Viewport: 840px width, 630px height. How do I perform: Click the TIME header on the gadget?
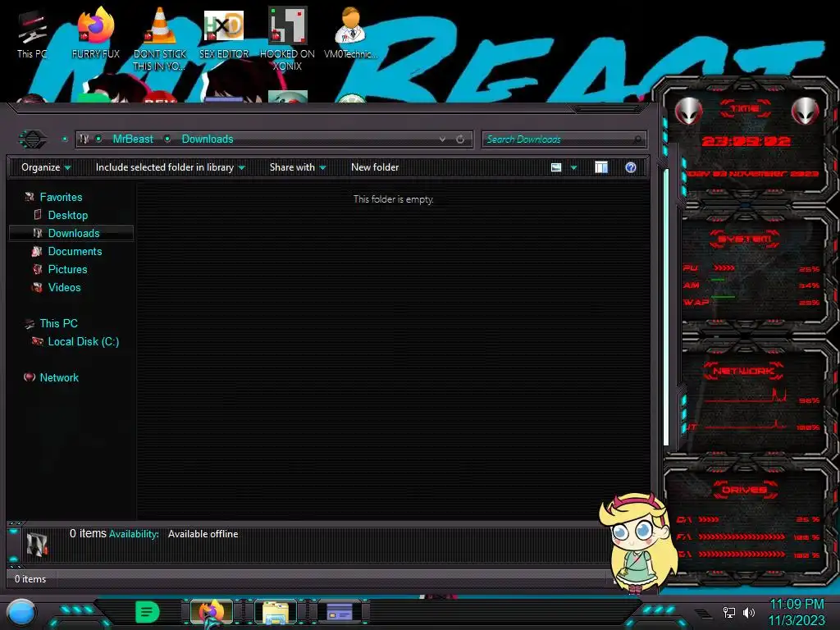coord(745,109)
